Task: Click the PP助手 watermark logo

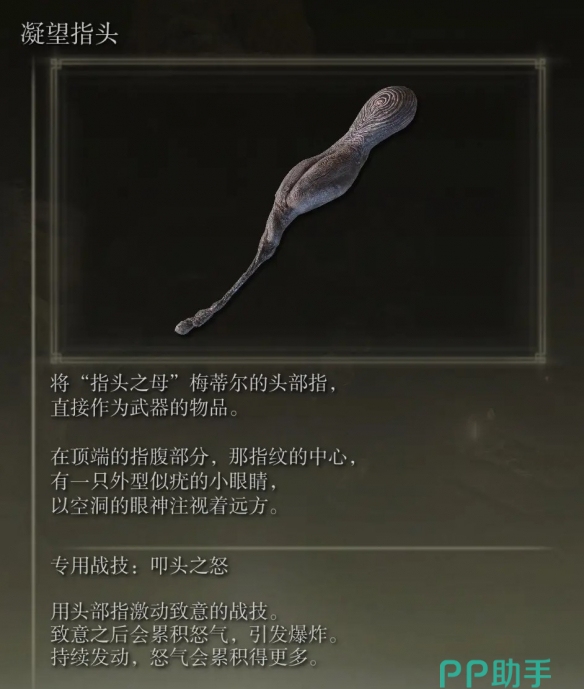Action: (x=496, y=673)
